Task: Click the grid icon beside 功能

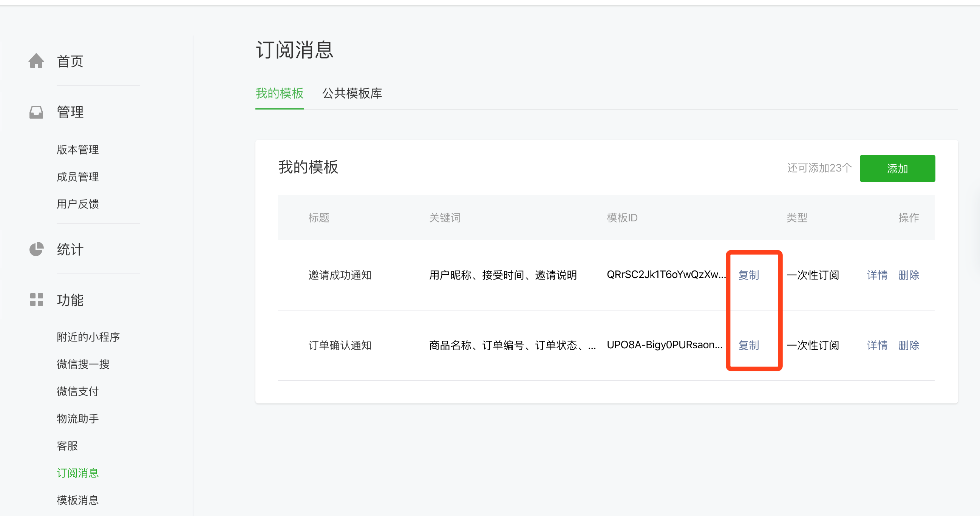Action: click(36, 300)
